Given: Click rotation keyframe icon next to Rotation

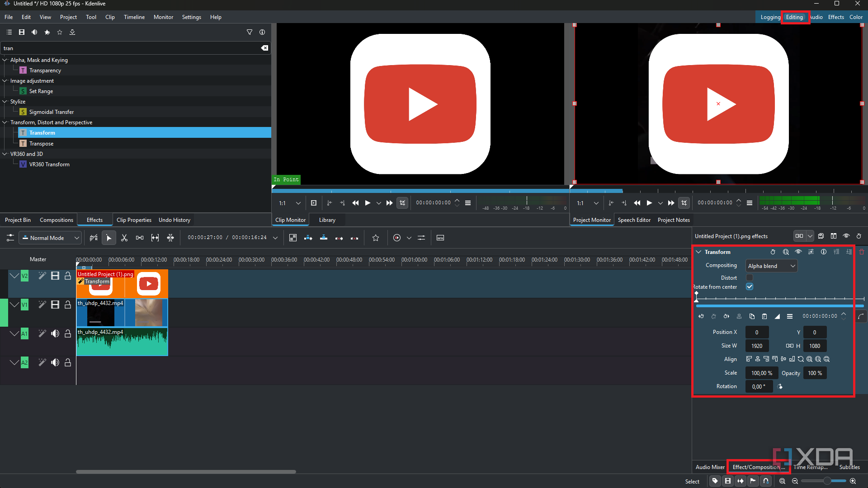Looking at the screenshot, I should tap(780, 386).
